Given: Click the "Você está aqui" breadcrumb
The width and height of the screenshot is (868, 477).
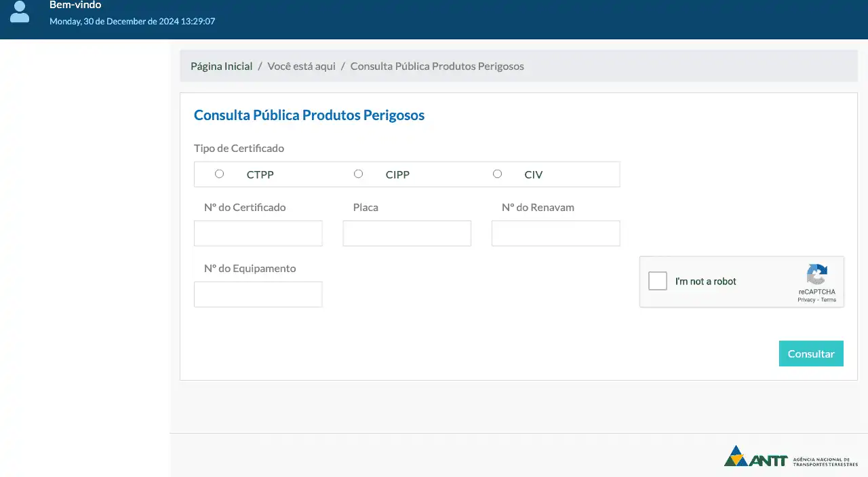Looking at the screenshot, I should pyautogui.click(x=301, y=66).
